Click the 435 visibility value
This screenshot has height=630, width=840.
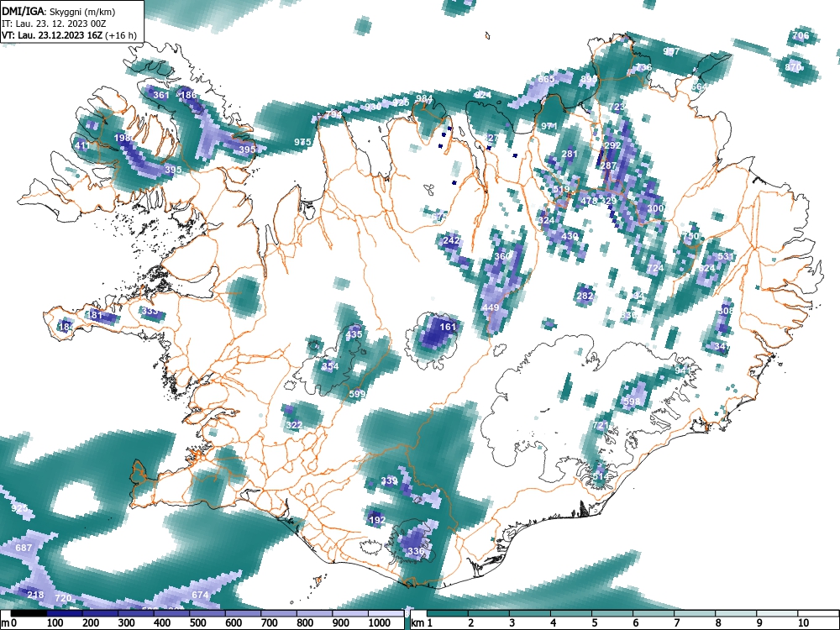[354, 334]
